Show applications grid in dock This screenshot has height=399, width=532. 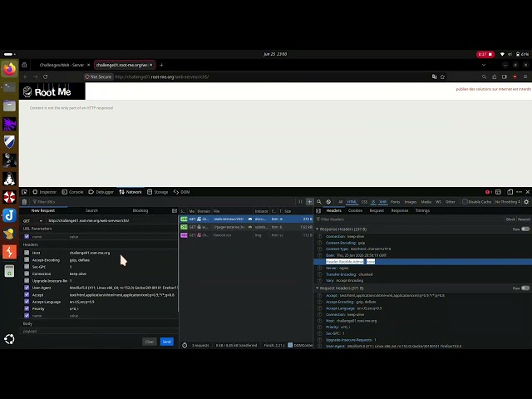9,339
